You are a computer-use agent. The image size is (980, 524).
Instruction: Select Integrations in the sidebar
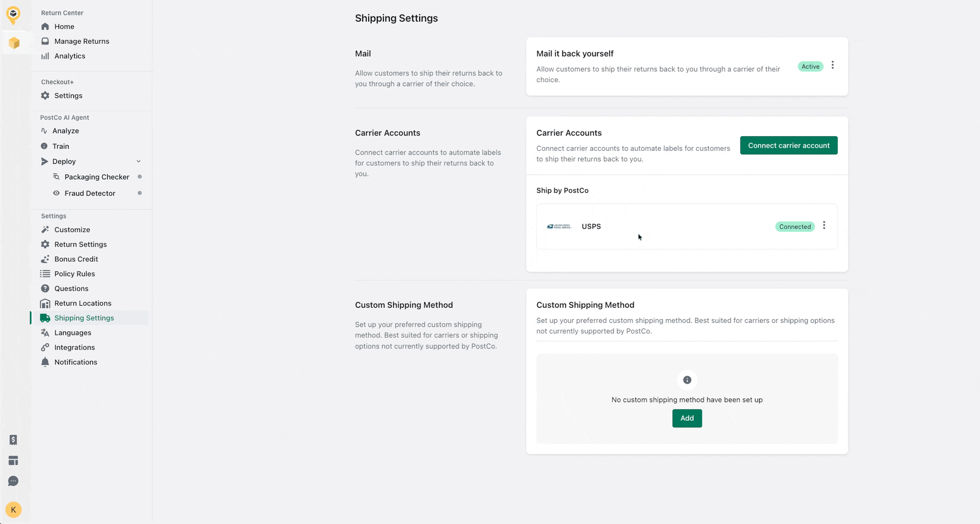click(75, 348)
